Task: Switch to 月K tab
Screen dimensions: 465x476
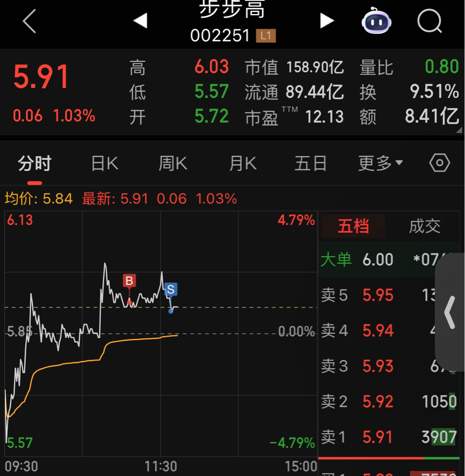Action: pyautogui.click(x=243, y=163)
